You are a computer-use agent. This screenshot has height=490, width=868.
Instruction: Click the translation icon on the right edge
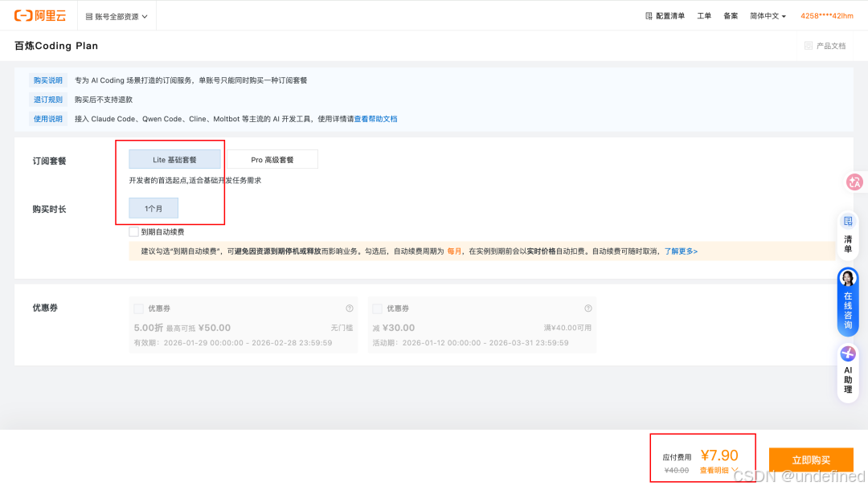pyautogui.click(x=854, y=182)
